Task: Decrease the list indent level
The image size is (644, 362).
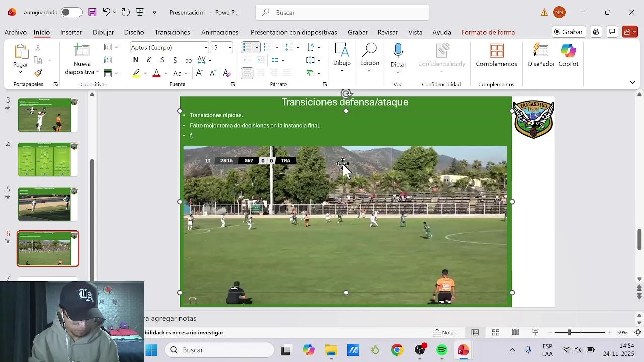Action: click(247, 60)
